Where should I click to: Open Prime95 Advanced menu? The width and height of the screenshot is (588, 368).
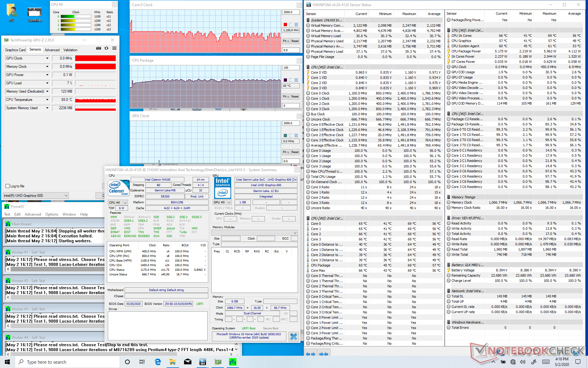coord(33,214)
